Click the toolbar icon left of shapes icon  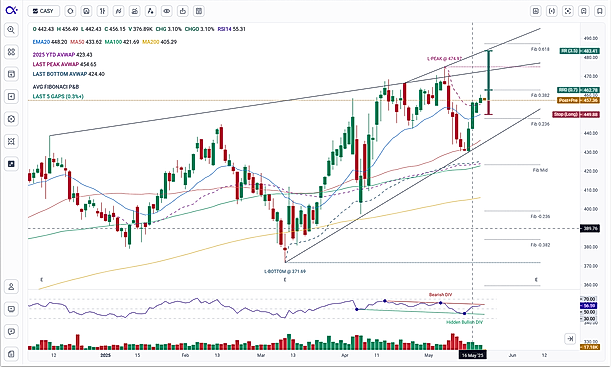click(134, 11)
